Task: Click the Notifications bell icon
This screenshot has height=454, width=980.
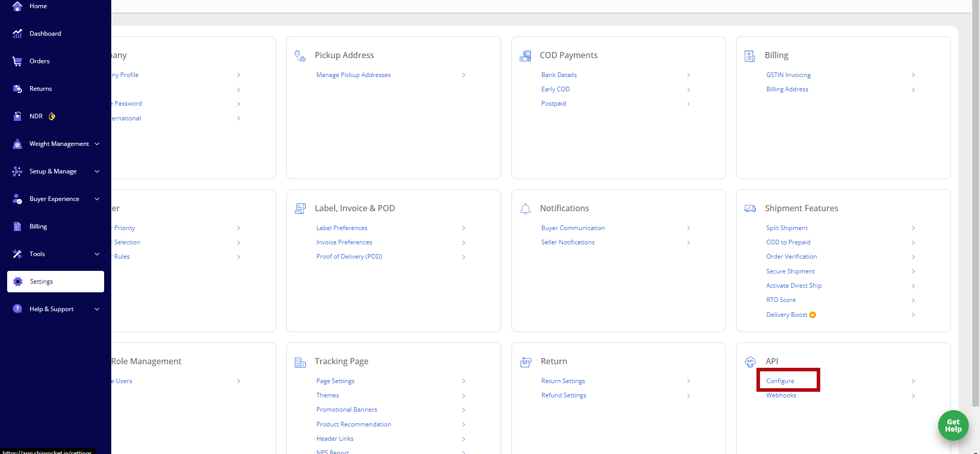Action: (x=525, y=209)
